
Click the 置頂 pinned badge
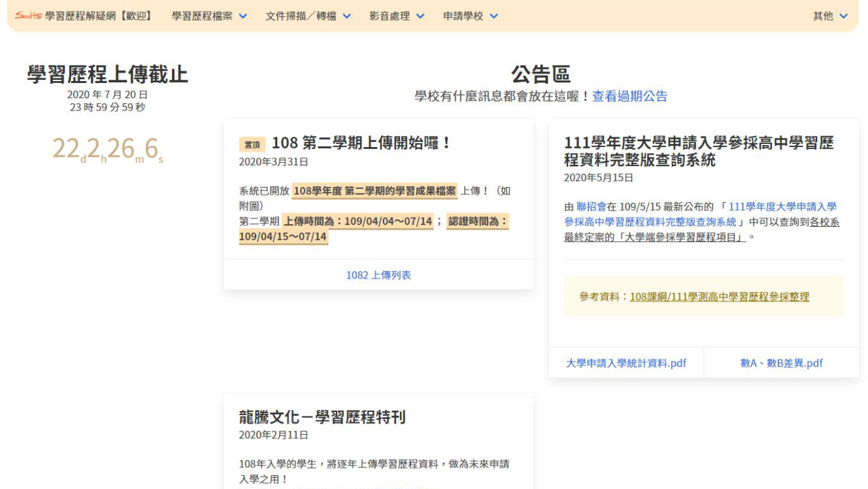(x=252, y=144)
